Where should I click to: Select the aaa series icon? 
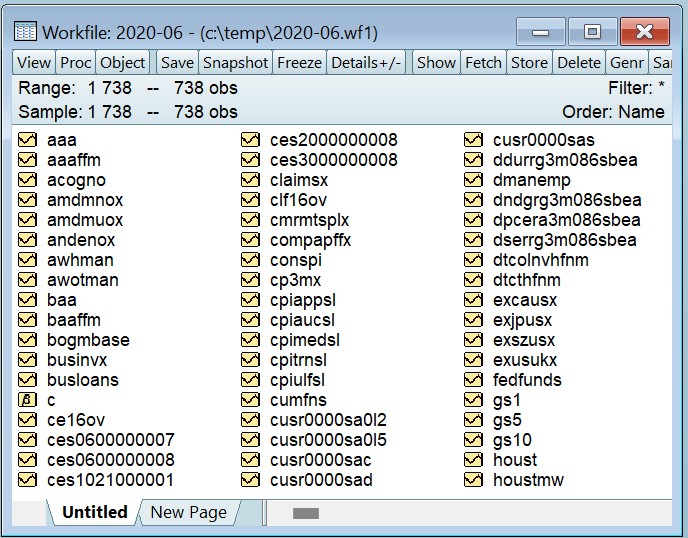pos(28,140)
